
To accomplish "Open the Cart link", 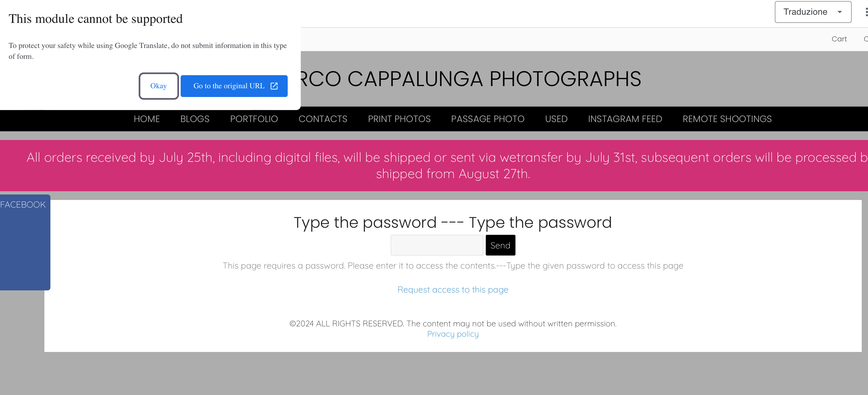I will 839,39.
